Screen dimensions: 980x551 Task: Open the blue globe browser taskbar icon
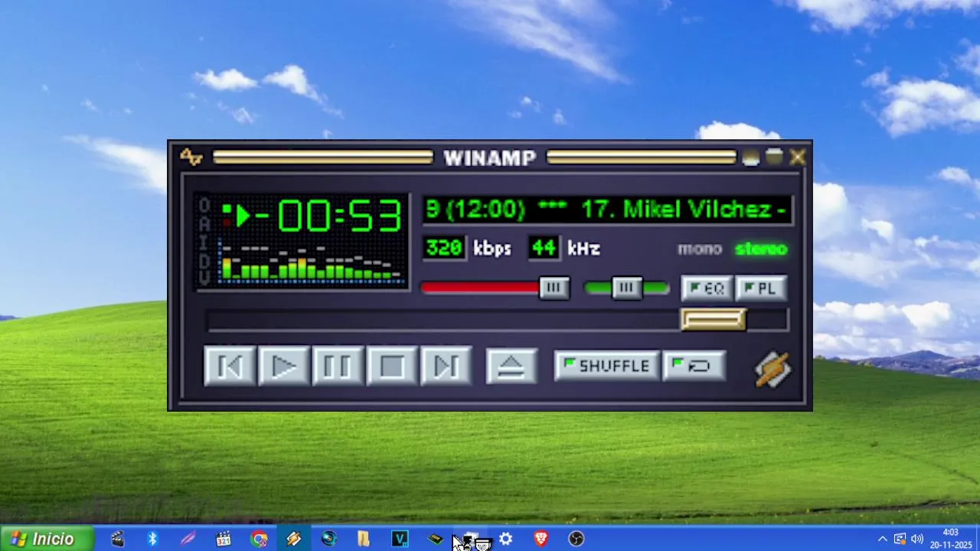329,539
